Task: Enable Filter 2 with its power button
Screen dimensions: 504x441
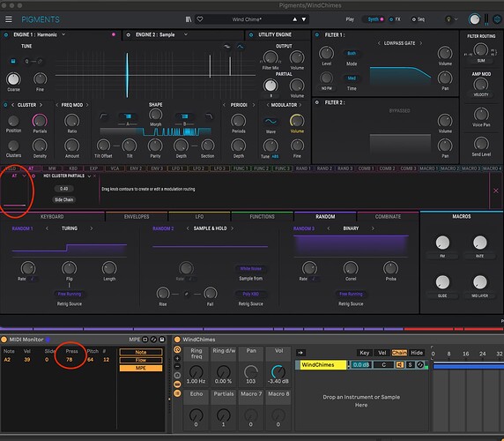Action: [317, 102]
